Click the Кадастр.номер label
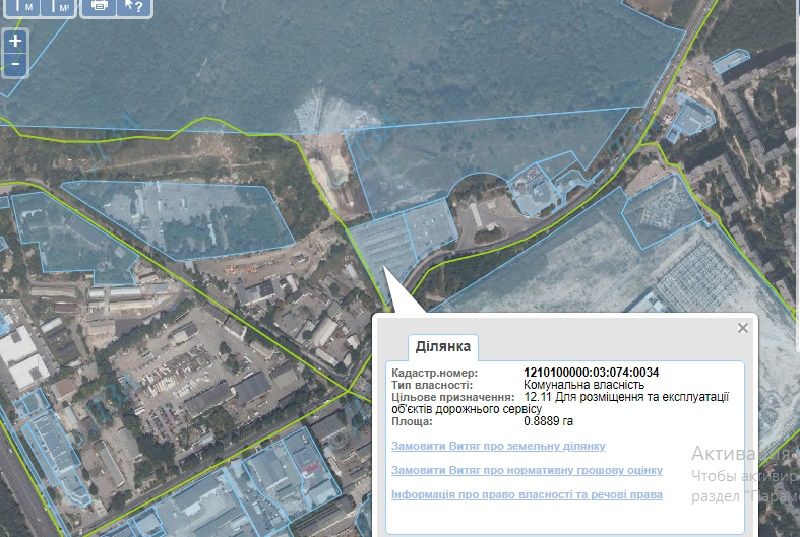The image size is (800, 537). (x=435, y=373)
